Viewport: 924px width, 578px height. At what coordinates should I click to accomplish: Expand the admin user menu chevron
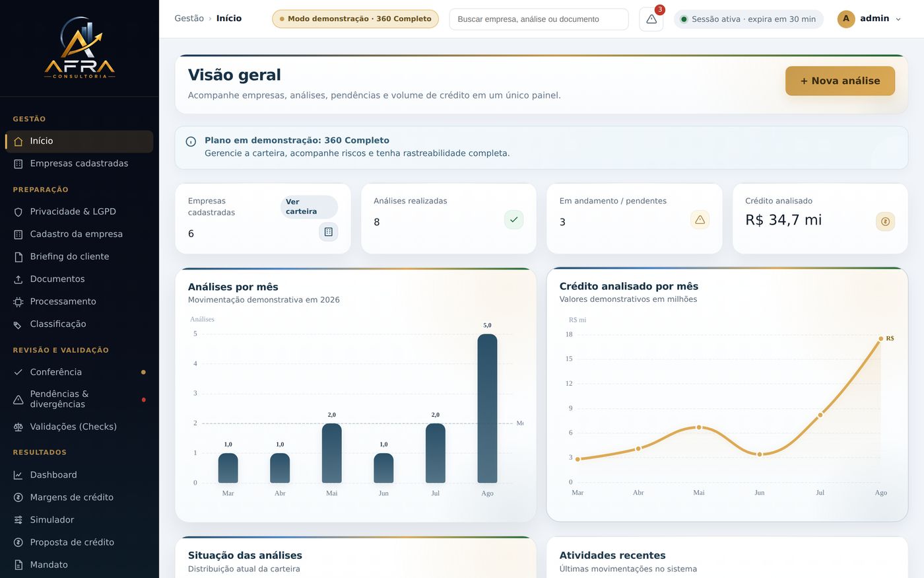point(898,19)
